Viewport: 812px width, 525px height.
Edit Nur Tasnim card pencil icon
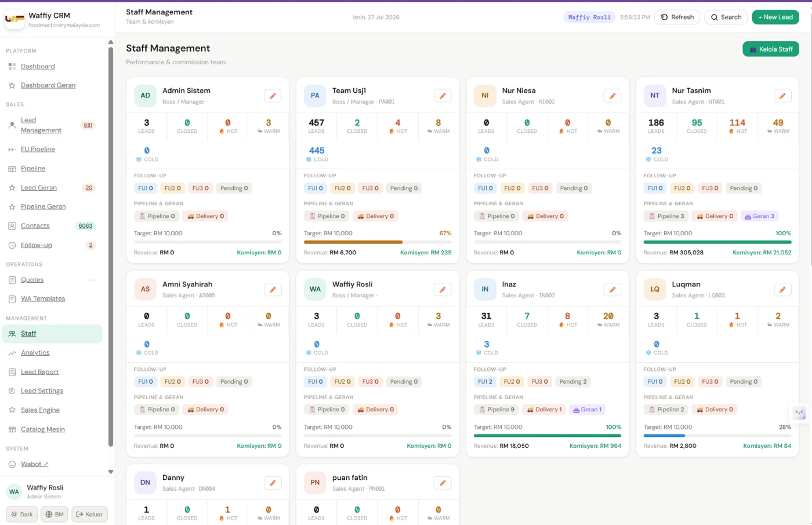point(782,96)
